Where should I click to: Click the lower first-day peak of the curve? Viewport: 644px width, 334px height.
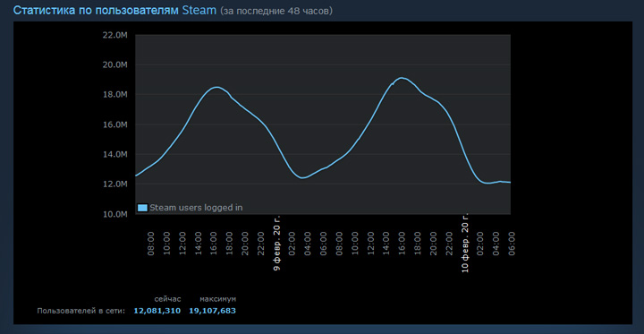(216, 87)
